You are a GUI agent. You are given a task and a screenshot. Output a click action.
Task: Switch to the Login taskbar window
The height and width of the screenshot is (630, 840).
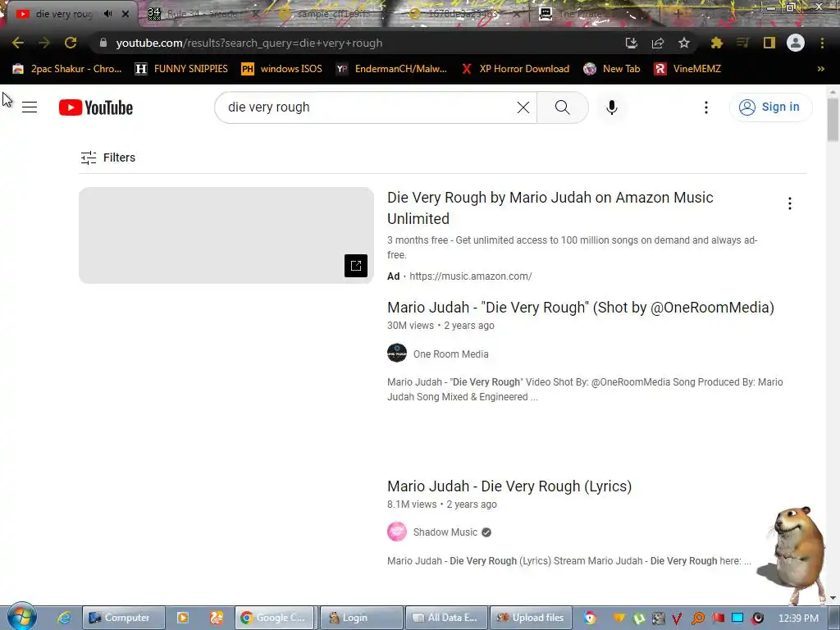[361, 618]
